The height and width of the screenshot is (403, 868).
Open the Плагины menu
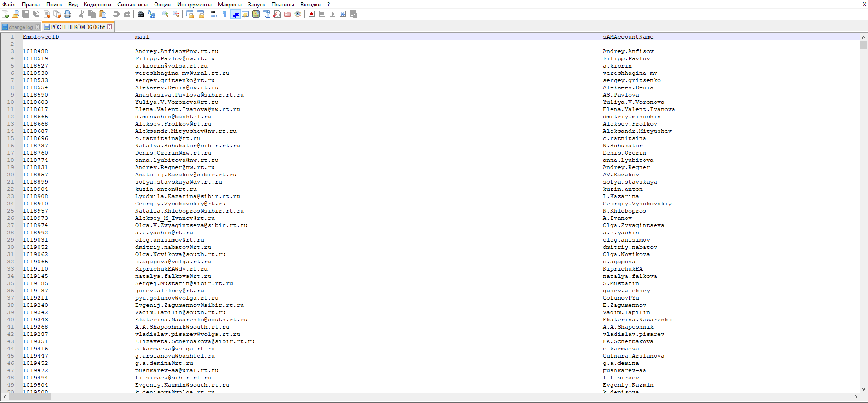tap(283, 5)
